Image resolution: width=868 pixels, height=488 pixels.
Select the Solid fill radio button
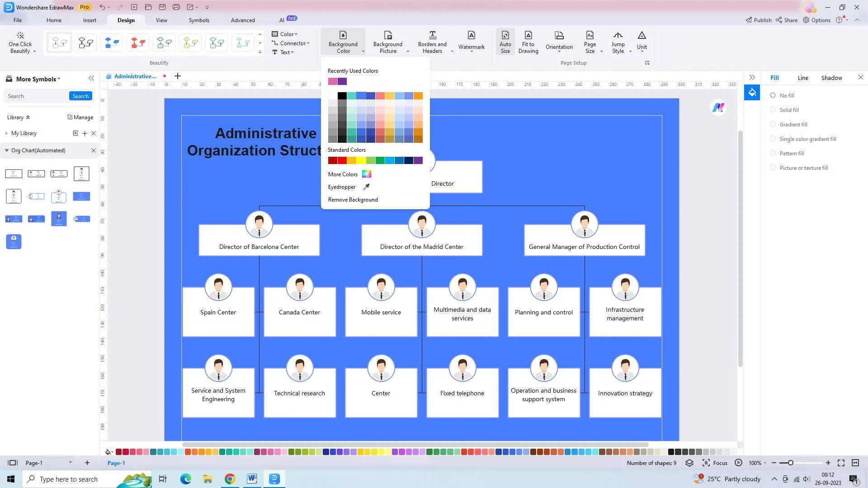click(773, 110)
